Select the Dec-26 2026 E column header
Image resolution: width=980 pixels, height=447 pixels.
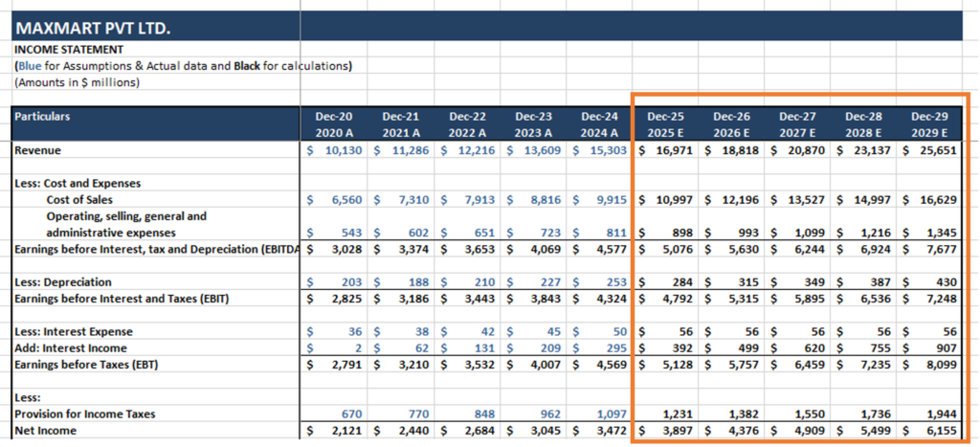coord(732,124)
